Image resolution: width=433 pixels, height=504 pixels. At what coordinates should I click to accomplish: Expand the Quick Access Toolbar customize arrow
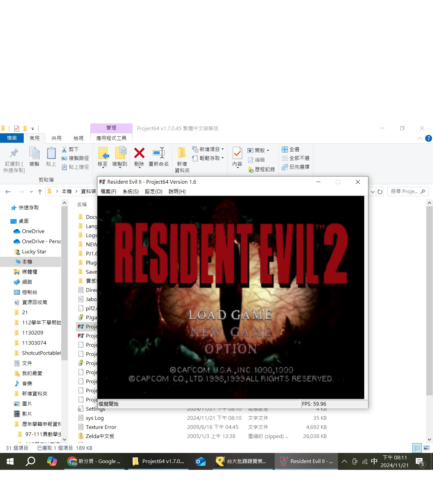(32, 129)
